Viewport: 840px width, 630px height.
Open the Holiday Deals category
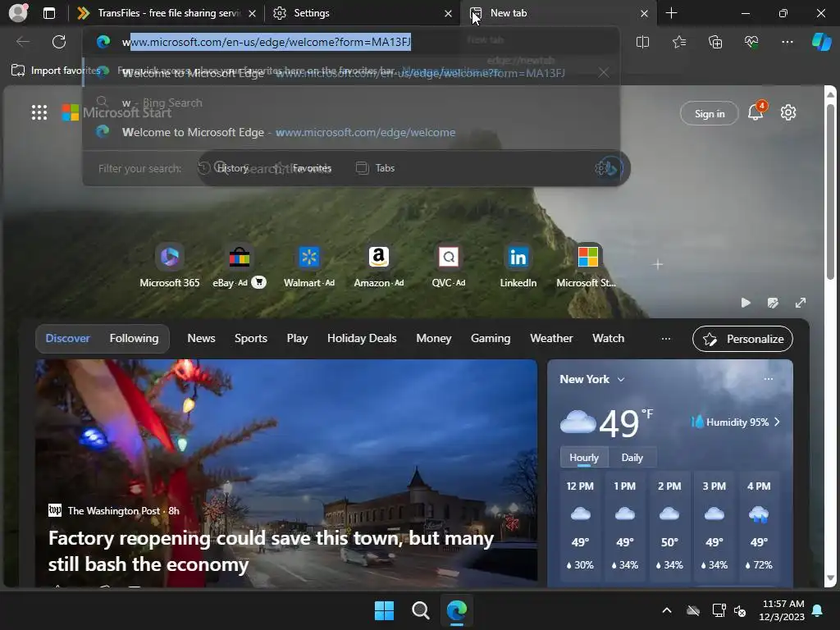click(x=362, y=339)
